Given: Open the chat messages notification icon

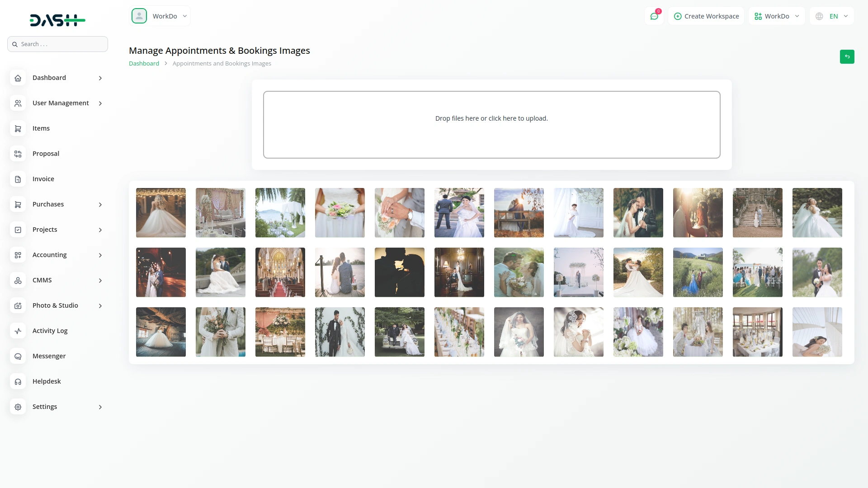Looking at the screenshot, I should click(x=654, y=16).
